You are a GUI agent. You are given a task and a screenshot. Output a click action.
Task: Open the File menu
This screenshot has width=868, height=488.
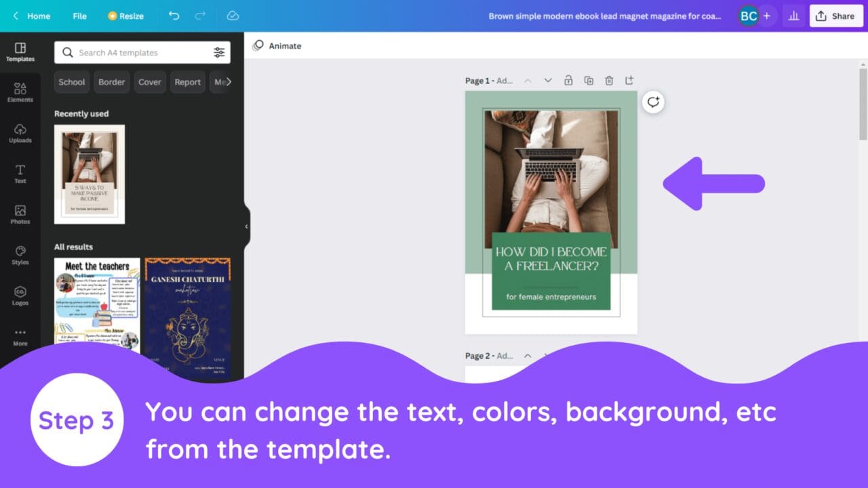pos(79,16)
